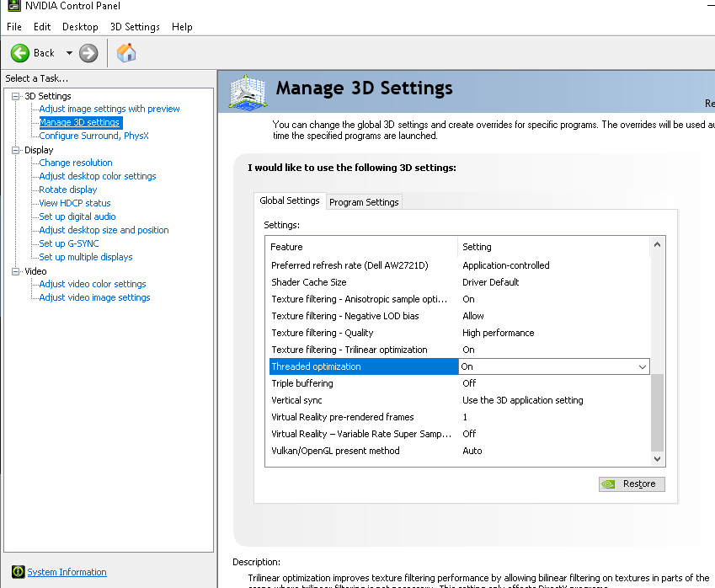Select the Texture filtering Quality row

pyautogui.click(x=459, y=333)
